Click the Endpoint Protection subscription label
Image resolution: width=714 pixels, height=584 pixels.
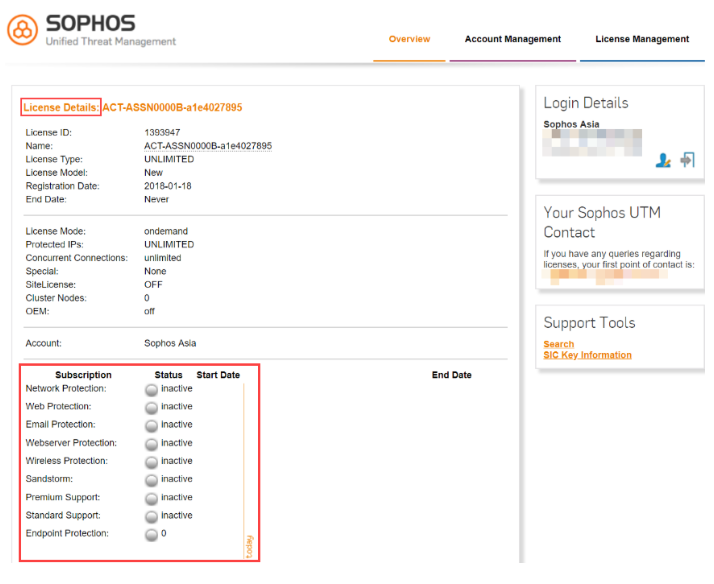pyautogui.click(x=67, y=533)
